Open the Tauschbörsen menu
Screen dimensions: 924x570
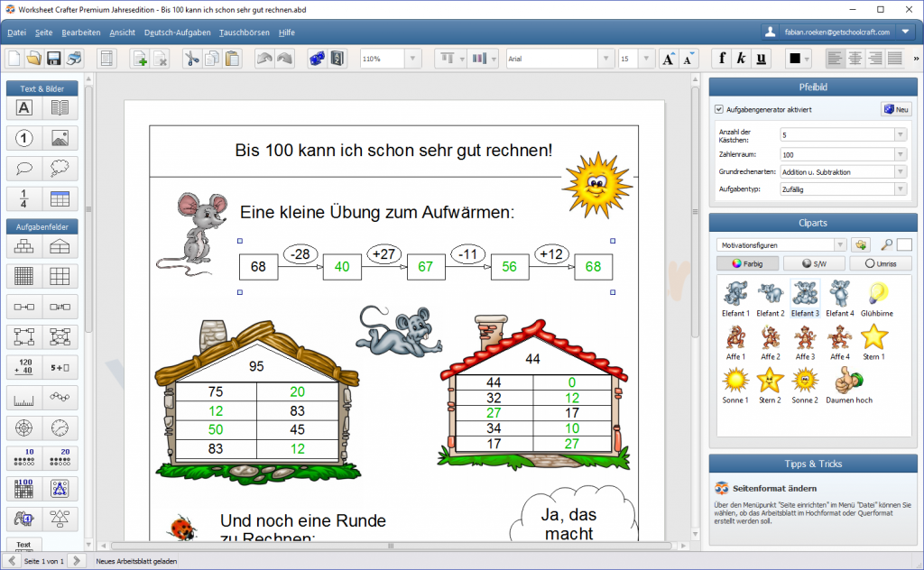coord(245,32)
